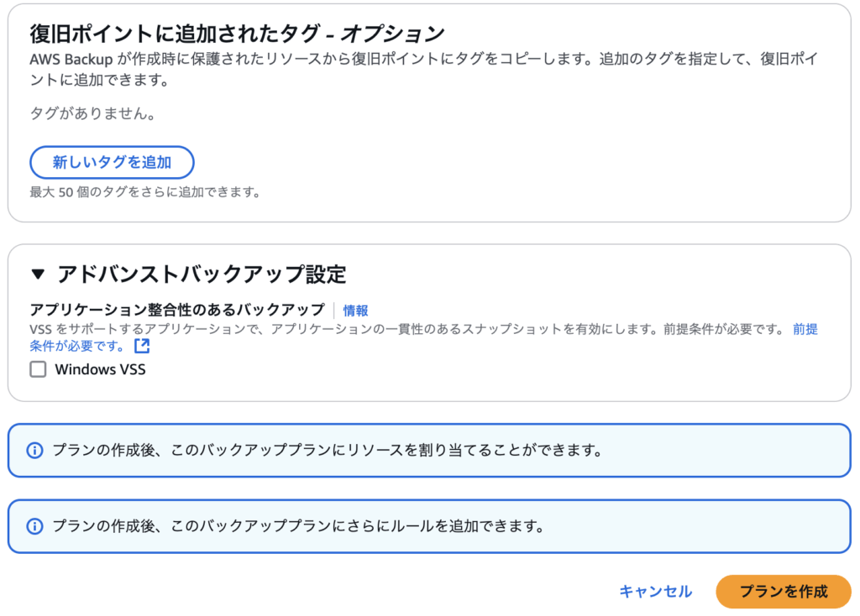Click info icon in resource assignment banner
Screen dimensions: 860x616
coord(35,451)
